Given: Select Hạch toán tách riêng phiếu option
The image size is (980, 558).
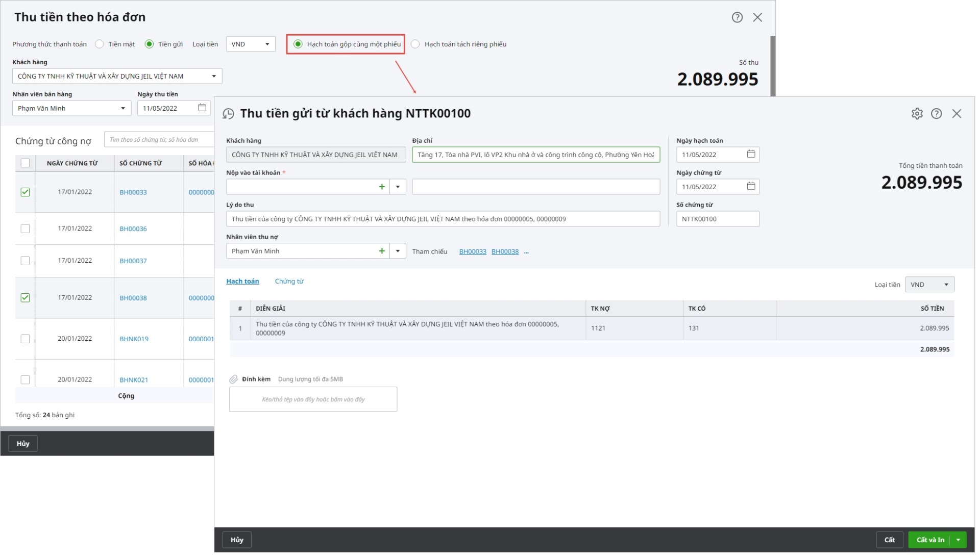Looking at the screenshot, I should click(x=415, y=44).
